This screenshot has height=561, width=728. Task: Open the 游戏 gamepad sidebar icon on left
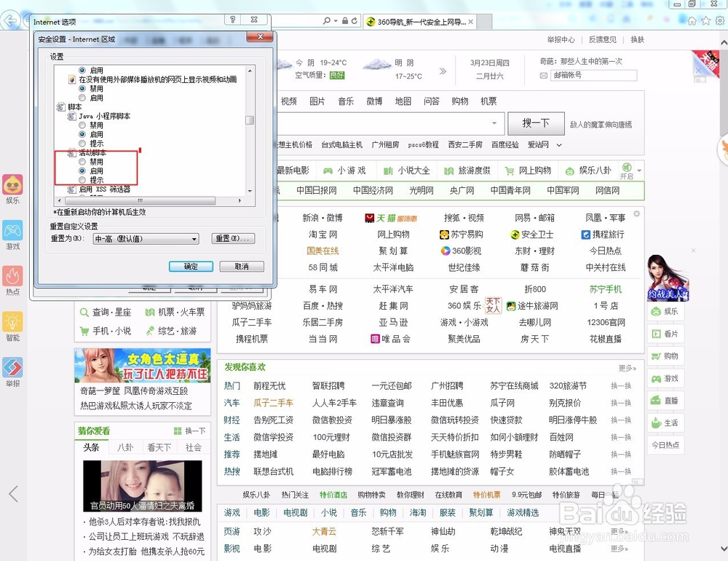[12, 230]
